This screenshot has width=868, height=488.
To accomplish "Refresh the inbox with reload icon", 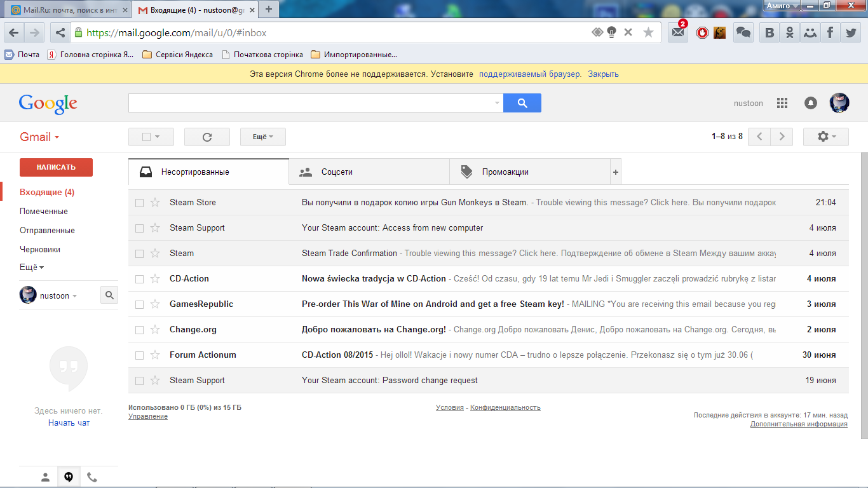I will tap(207, 137).
